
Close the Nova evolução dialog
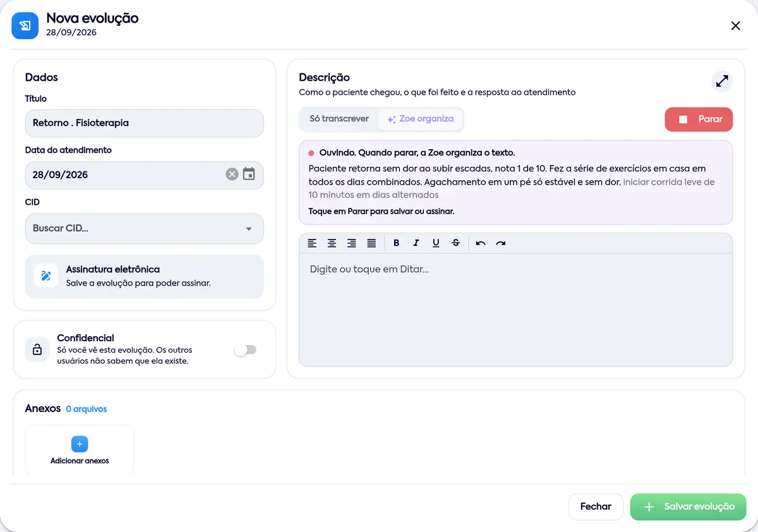735,26
